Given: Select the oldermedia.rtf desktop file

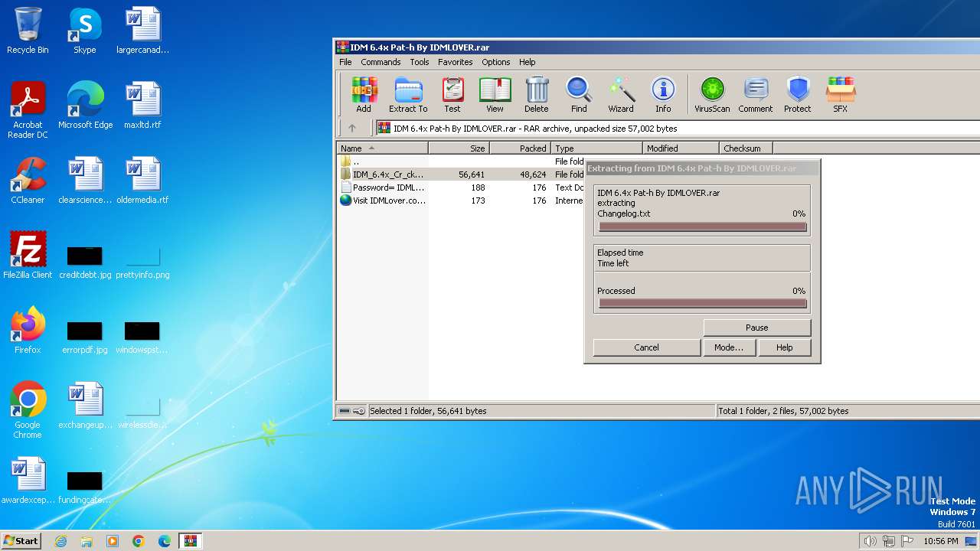Looking at the screenshot, I should point(142,181).
